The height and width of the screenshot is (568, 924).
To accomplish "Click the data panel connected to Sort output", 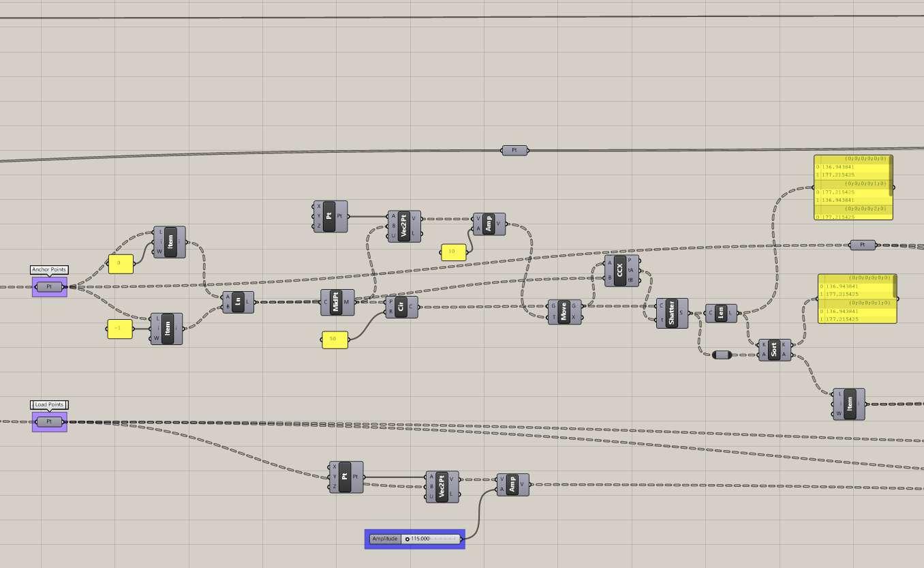I will coord(858,299).
